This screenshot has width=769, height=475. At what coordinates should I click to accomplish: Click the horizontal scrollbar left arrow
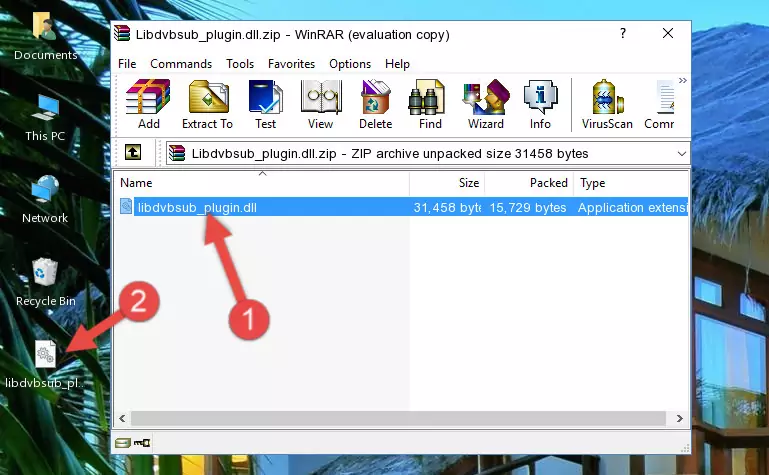click(122, 418)
